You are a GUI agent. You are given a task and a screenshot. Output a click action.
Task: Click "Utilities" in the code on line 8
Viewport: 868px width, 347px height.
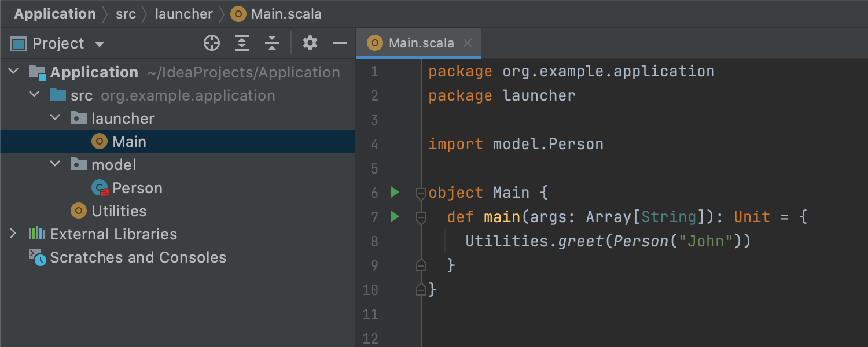506,241
